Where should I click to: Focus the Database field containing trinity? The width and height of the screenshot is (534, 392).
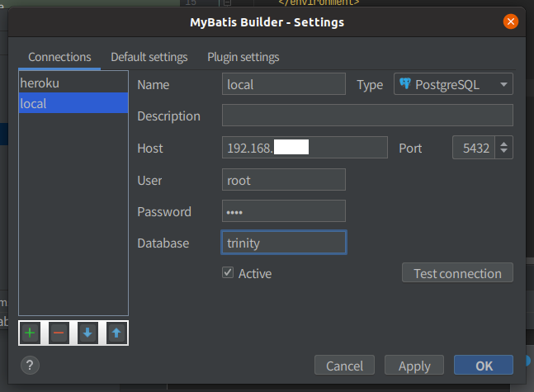click(284, 243)
